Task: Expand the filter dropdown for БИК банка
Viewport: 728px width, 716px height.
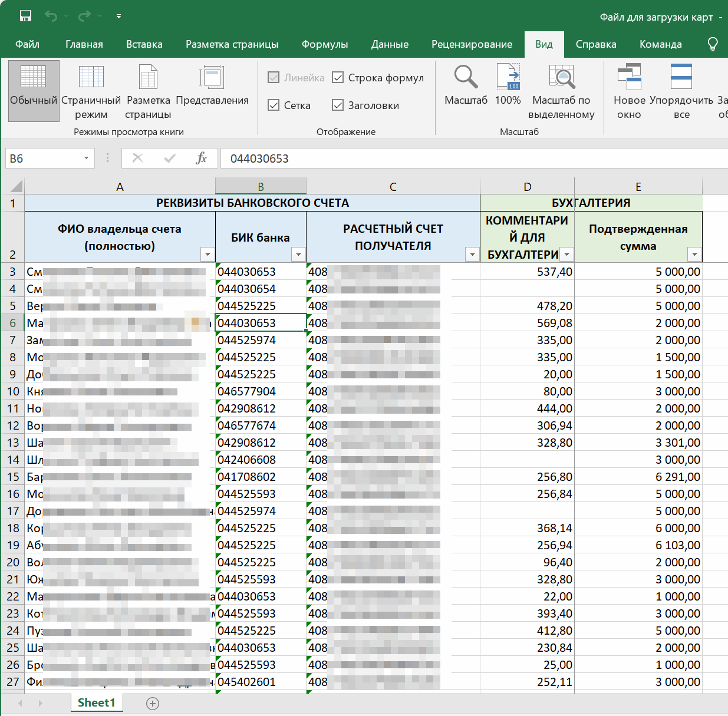Action: coord(298,255)
